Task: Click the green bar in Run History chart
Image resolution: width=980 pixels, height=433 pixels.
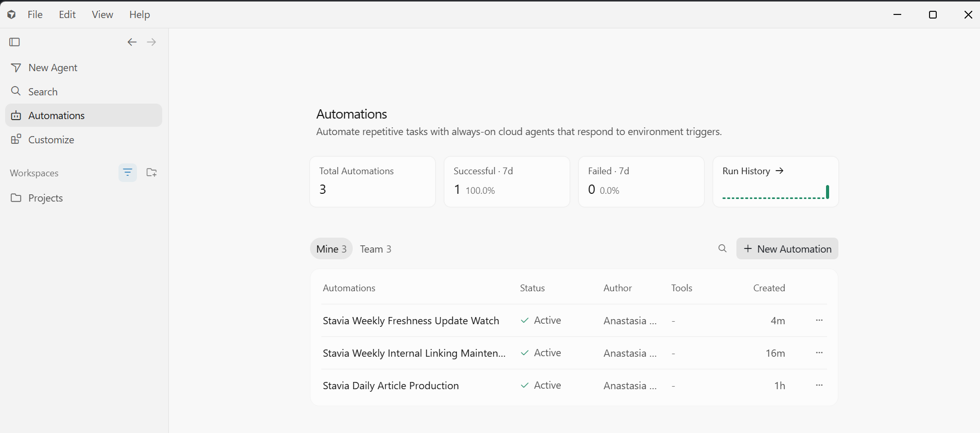Action: click(827, 192)
